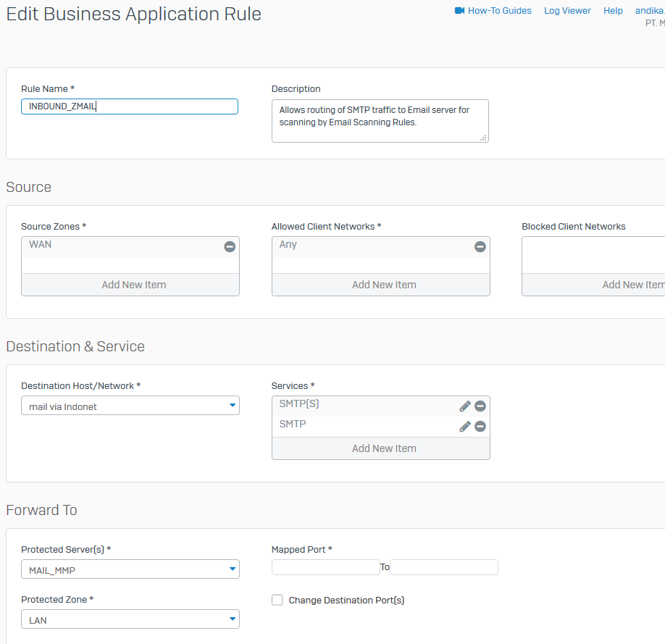Remove WAN from Source Zones
This screenshot has width=665, height=644.
tap(230, 246)
